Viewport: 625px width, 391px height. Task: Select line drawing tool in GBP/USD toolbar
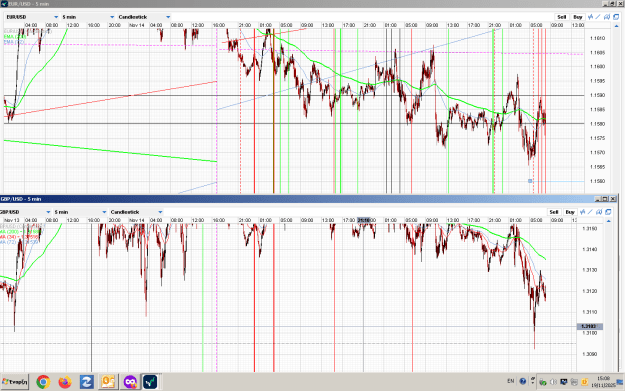tap(590, 212)
